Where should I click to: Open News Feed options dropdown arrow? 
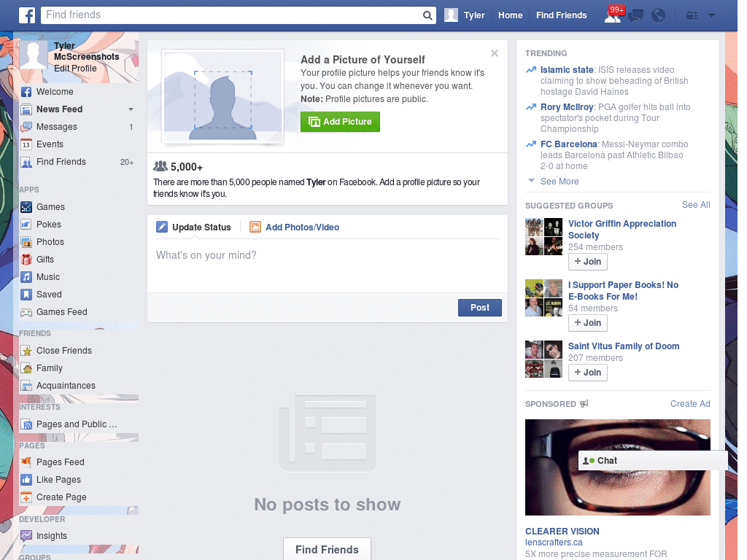[131, 109]
